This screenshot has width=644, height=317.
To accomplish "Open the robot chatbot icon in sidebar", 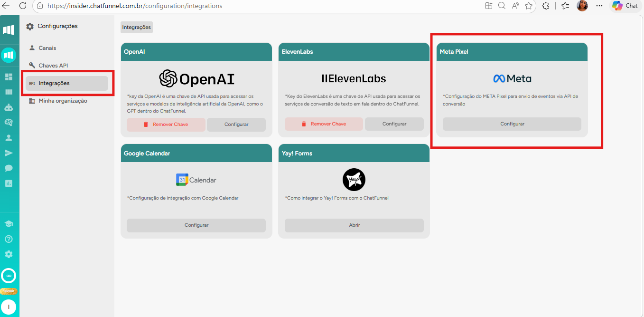I will [x=9, y=107].
